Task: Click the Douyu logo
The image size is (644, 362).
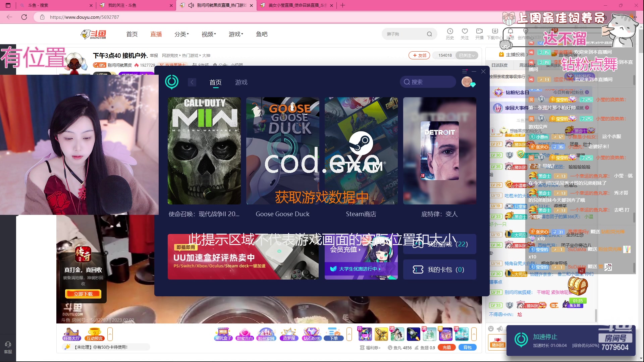Action: (x=94, y=34)
